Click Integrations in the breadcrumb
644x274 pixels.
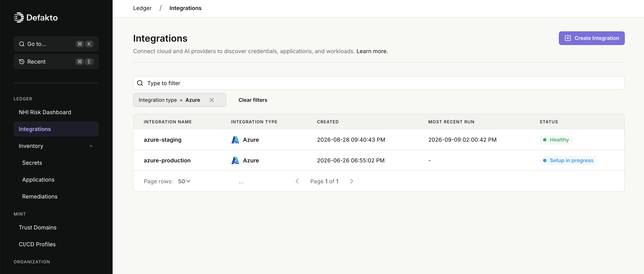point(185,8)
